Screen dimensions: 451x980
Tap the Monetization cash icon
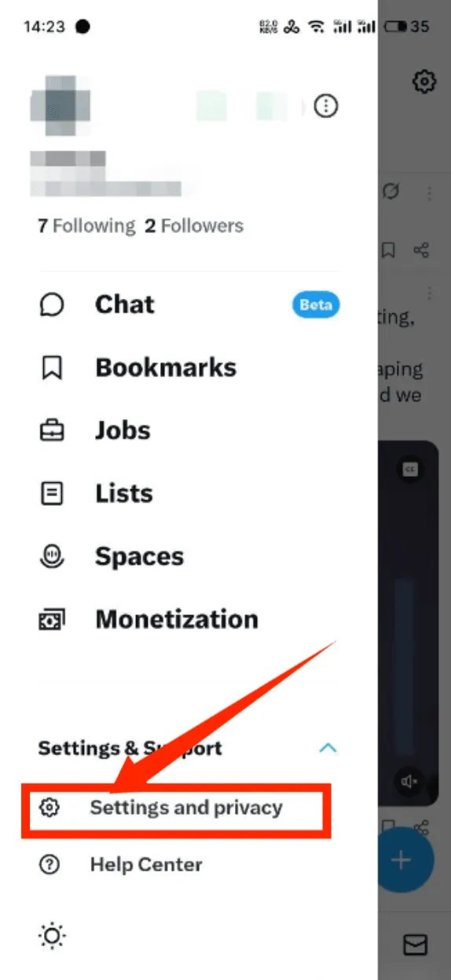pos(51,620)
